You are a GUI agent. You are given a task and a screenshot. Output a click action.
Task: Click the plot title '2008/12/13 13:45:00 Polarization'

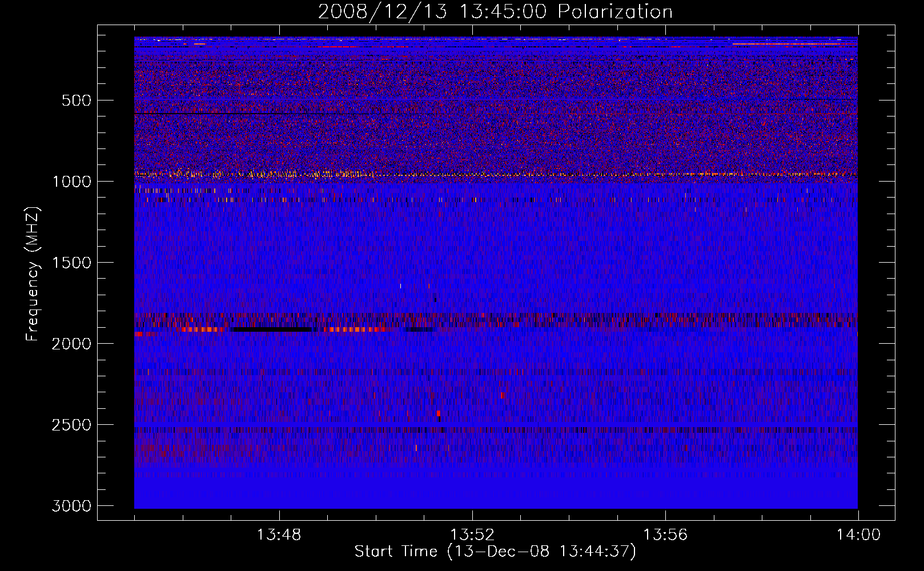tap(495, 11)
